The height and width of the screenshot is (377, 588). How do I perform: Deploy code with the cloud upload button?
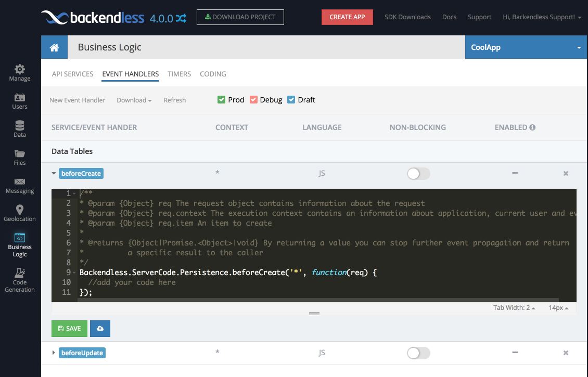click(x=100, y=329)
